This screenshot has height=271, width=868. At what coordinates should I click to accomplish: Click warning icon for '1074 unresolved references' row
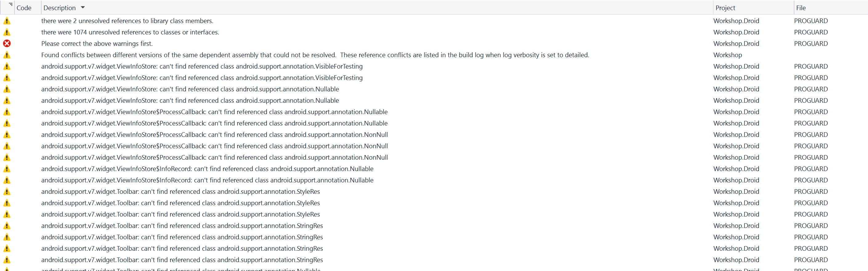click(7, 32)
